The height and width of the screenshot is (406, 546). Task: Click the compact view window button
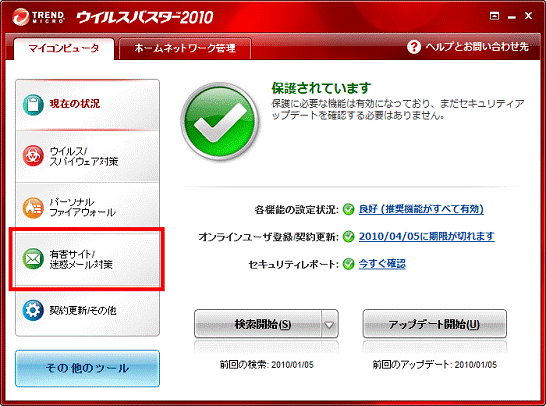494,16
